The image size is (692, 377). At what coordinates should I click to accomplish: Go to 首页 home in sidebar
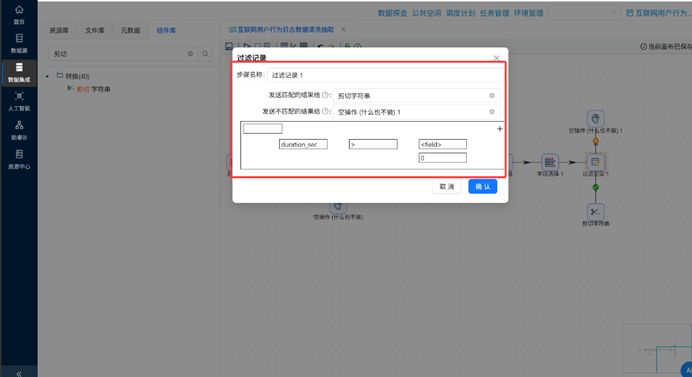[19, 15]
